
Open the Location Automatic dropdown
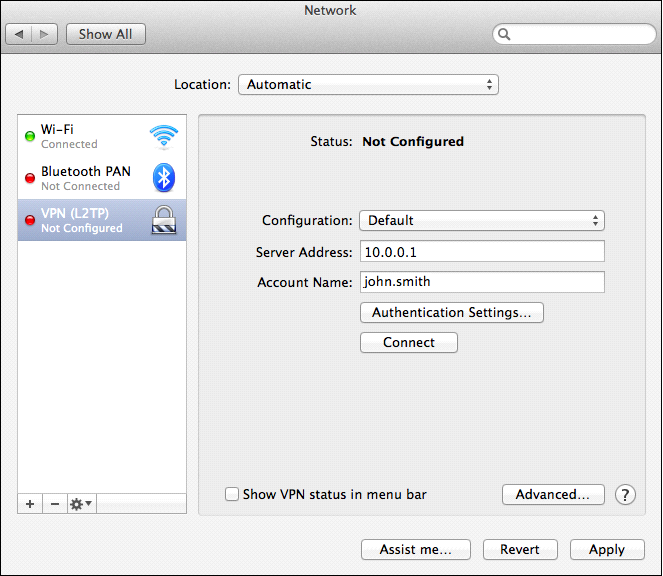tap(368, 85)
